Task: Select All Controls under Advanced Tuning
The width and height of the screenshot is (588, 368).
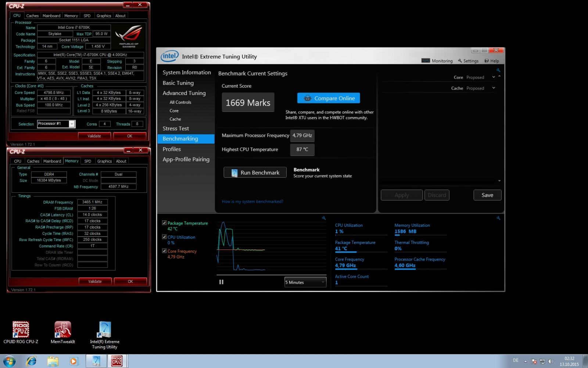Action: point(180,102)
